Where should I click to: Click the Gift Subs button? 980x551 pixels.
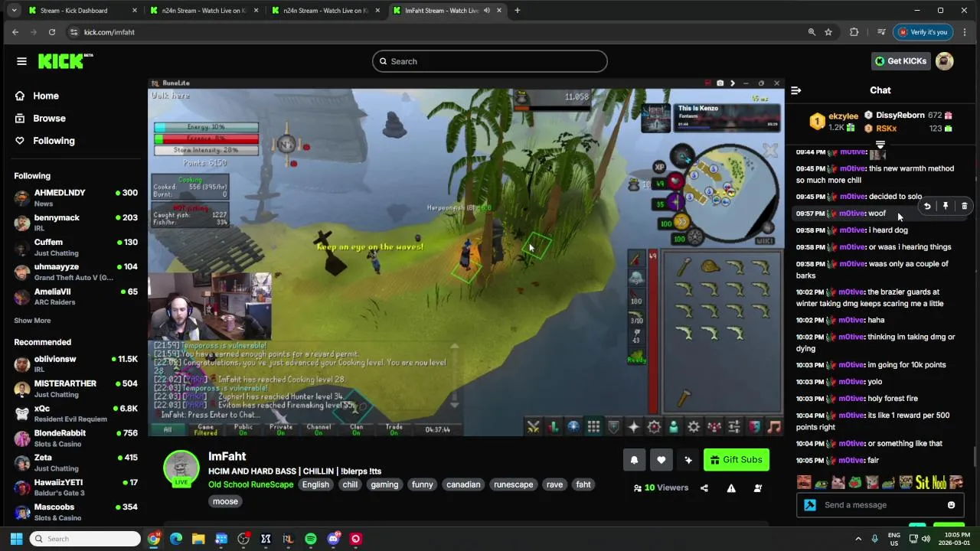736,460
